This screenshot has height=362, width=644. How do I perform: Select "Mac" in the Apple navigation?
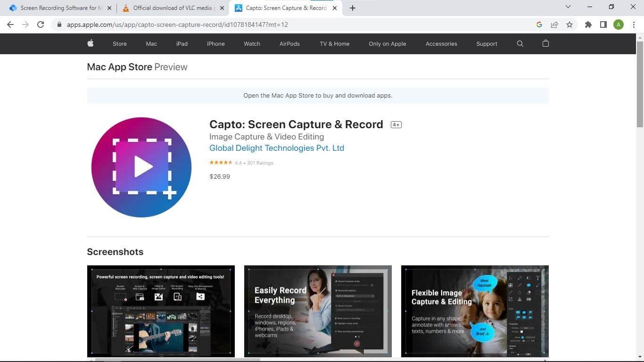pyautogui.click(x=151, y=43)
